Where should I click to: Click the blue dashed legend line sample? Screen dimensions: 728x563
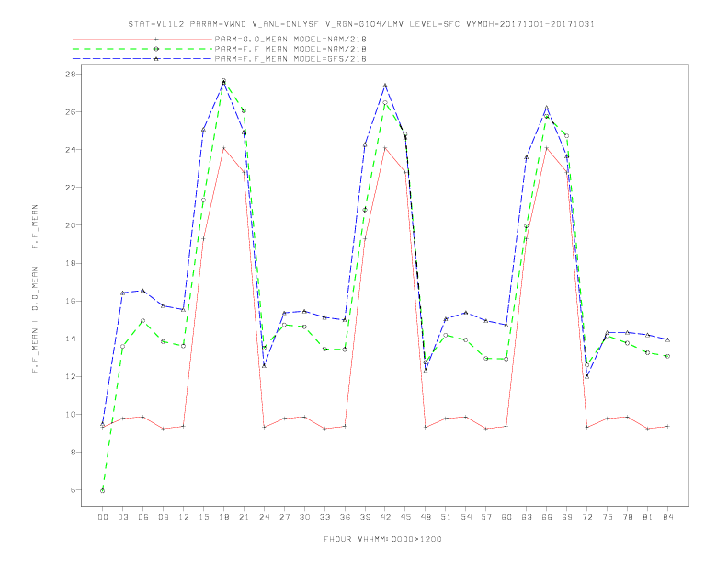coord(142,59)
